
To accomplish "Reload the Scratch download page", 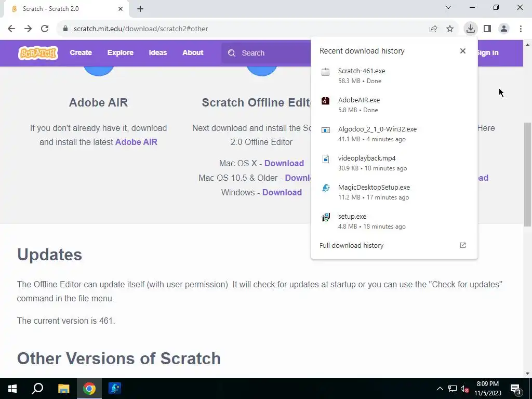I will coord(45,29).
